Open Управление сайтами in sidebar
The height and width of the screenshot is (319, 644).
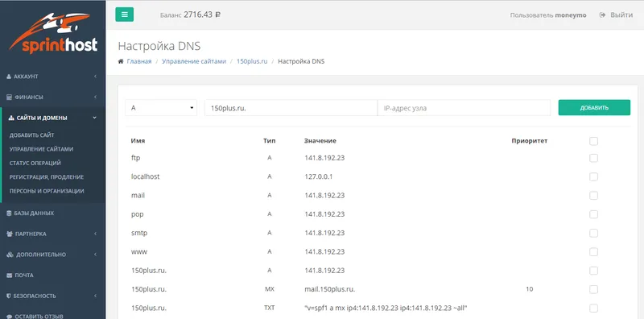tap(41, 149)
